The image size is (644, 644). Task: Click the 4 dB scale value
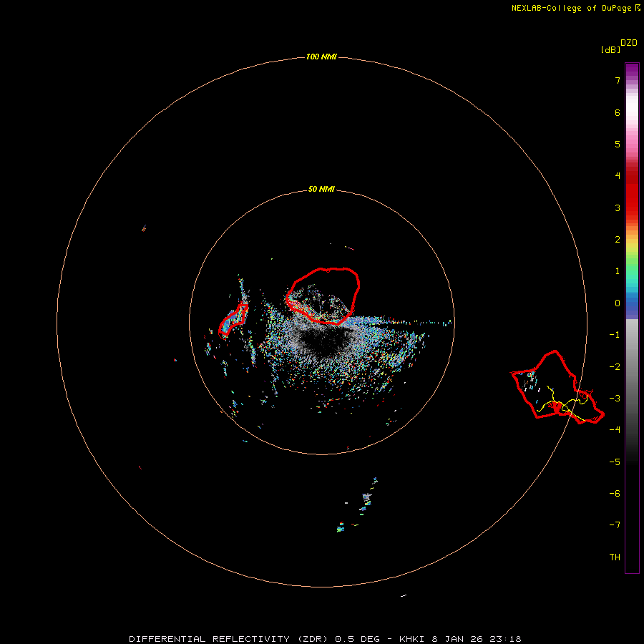618,176
